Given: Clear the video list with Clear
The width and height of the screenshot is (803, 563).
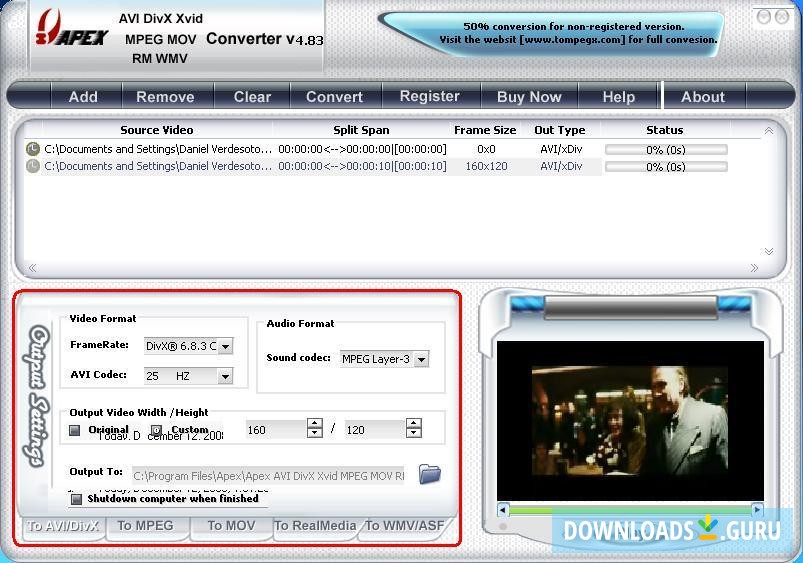Looking at the screenshot, I should click(252, 96).
